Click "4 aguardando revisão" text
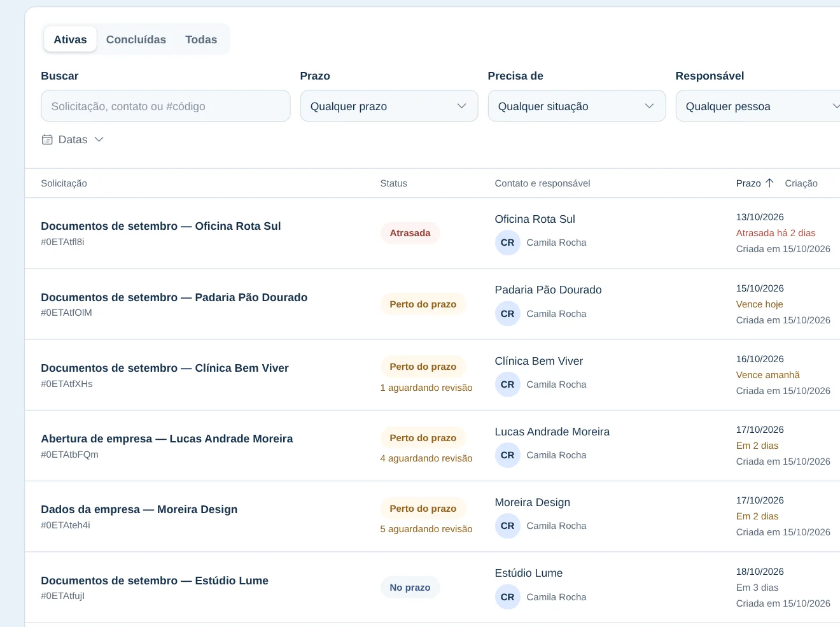840x627 pixels. point(426,458)
